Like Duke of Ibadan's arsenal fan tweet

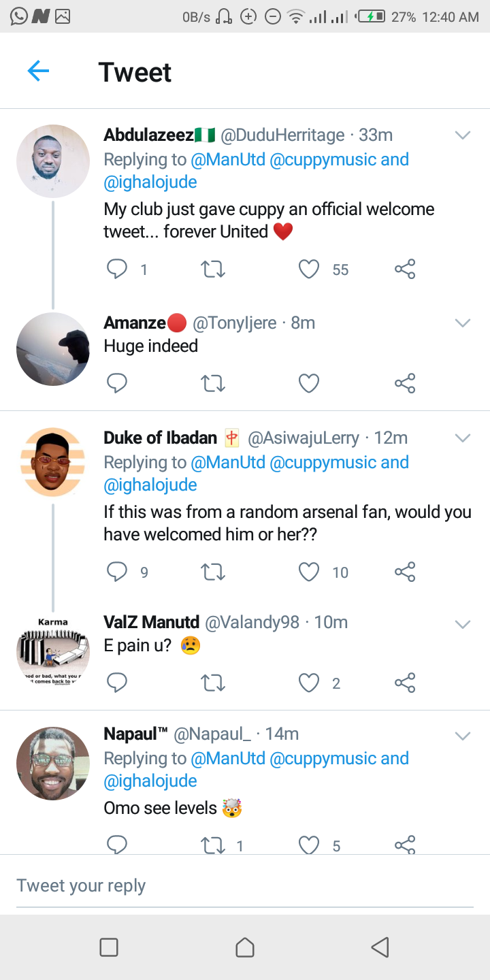coord(309,572)
